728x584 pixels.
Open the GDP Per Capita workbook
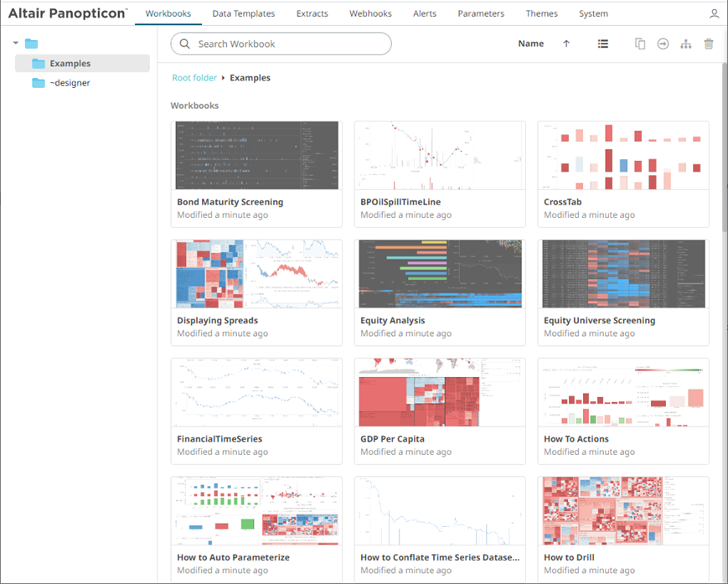click(440, 393)
